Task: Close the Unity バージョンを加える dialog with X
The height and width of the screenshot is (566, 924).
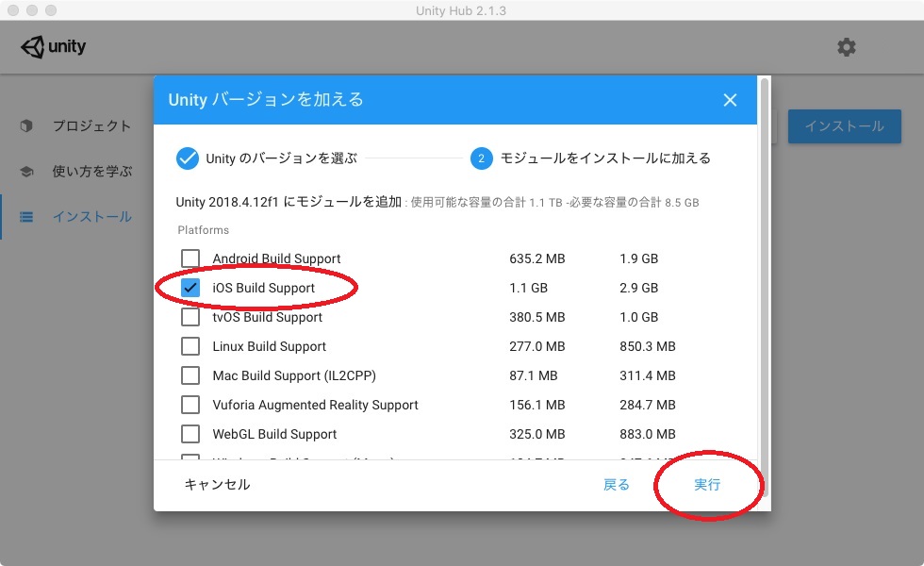Action: pyautogui.click(x=730, y=100)
